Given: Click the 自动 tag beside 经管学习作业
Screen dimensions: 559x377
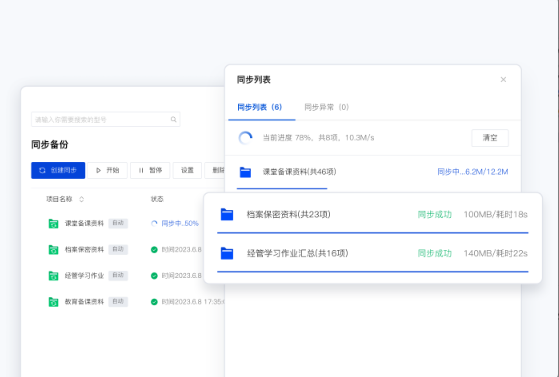Looking at the screenshot, I should pos(118,275).
